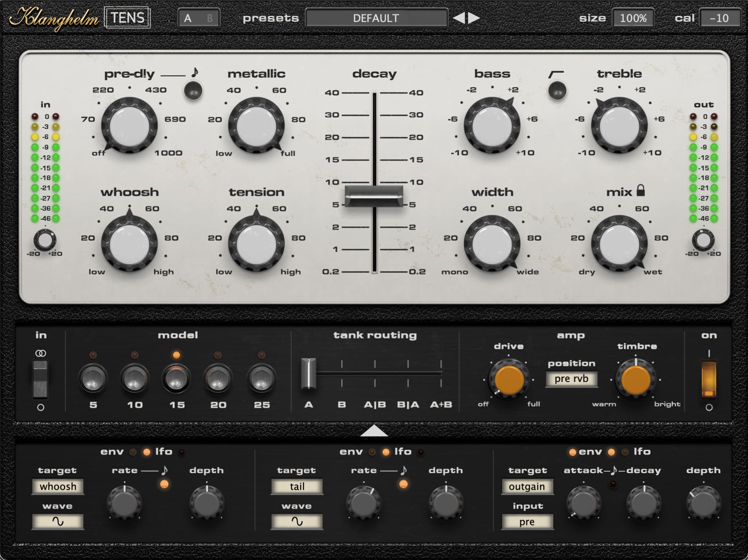Toggle the bass low-cut filter button
The image size is (748, 560).
pyautogui.click(x=557, y=90)
